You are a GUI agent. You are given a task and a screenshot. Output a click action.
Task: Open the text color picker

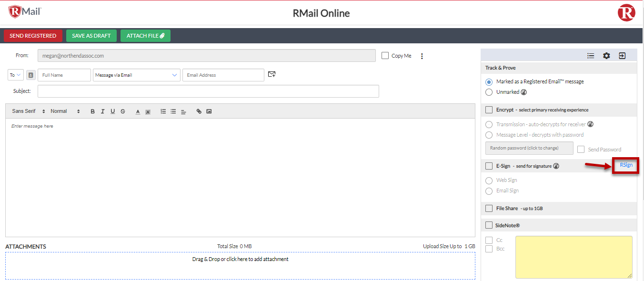[138, 111]
